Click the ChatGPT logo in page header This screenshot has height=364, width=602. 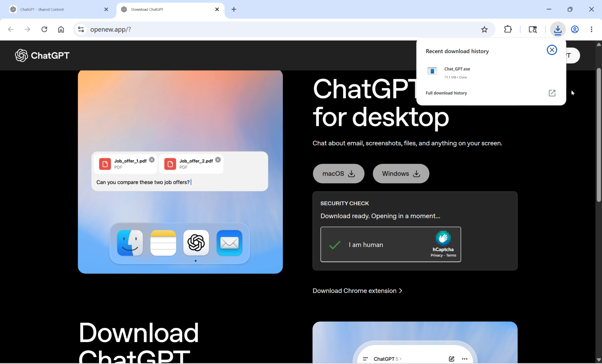pyautogui.click(x=42, y=55)
